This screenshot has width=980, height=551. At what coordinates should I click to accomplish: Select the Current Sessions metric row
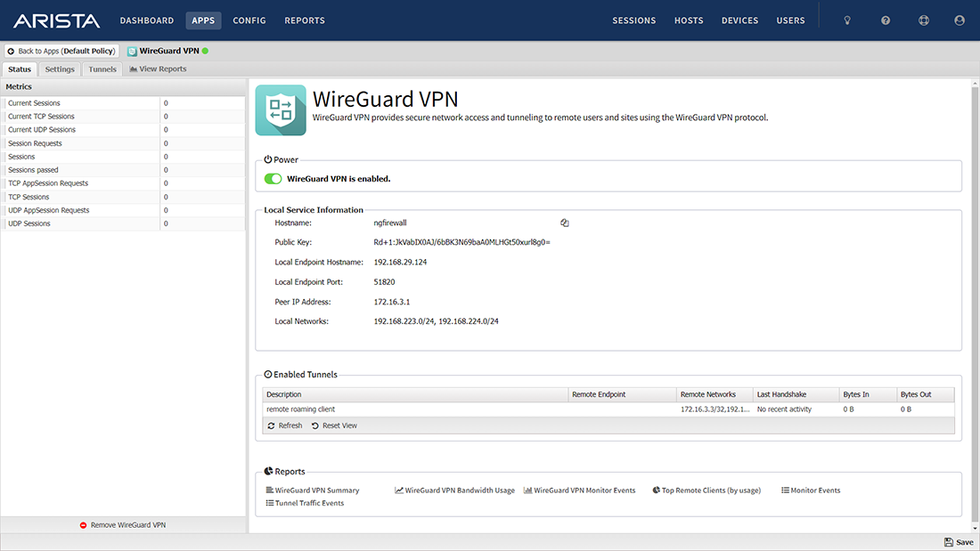tap(123, 103)
